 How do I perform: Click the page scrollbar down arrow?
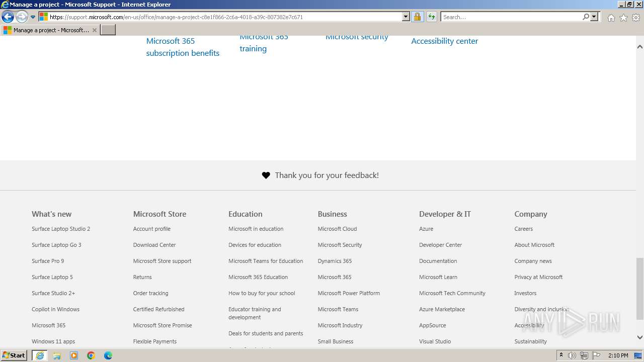[640, 337]
